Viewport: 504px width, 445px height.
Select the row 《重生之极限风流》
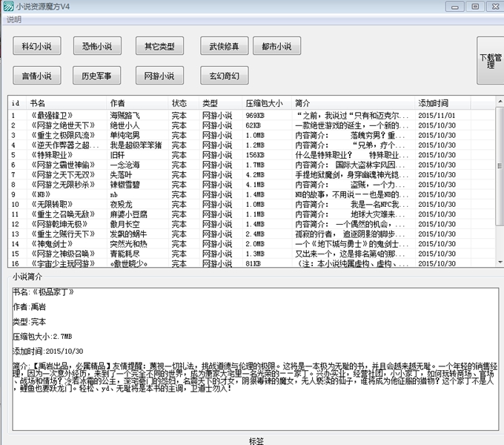[x=251, y=136]
